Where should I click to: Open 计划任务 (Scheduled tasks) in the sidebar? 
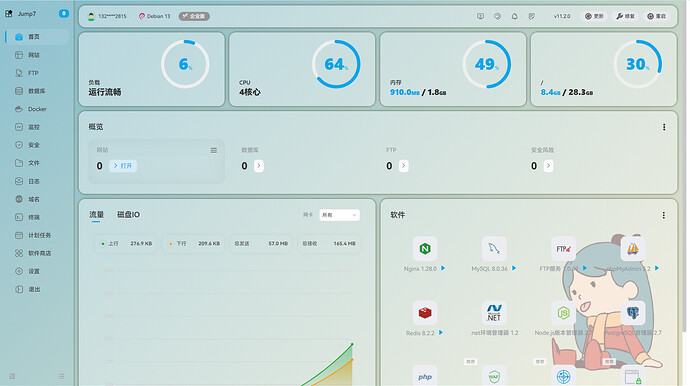tap(37, 235)
